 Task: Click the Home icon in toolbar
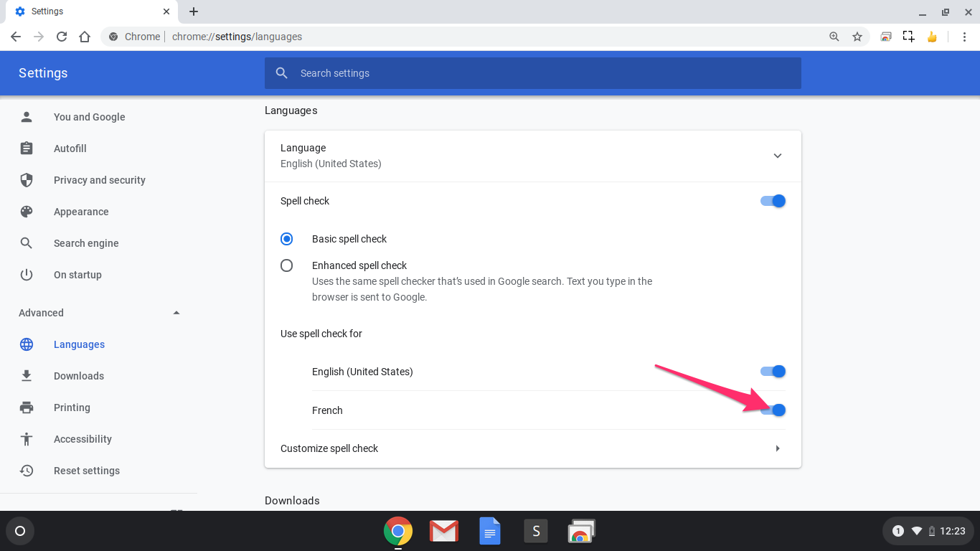(x=85, y=37)
